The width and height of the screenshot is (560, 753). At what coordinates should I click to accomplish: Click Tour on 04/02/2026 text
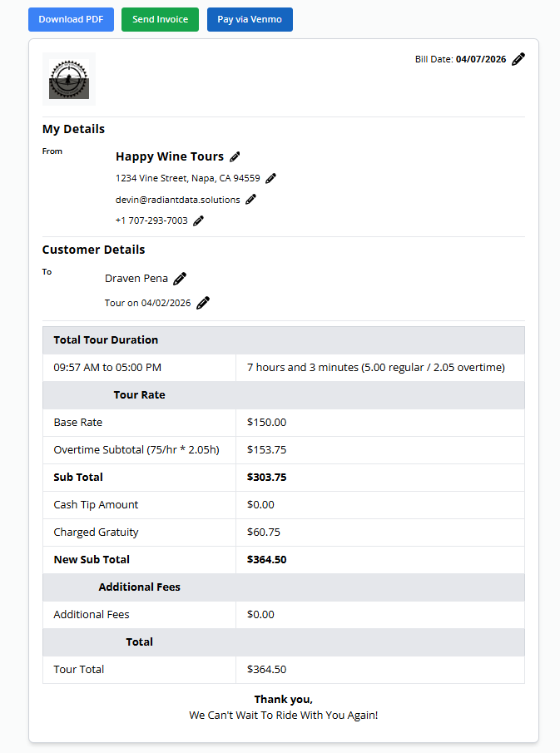(x=148, y=303)
